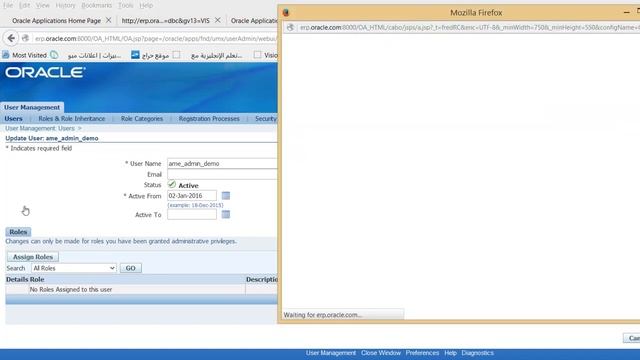Click the Active status indicator
The image size is (640, 360).
pos(183,185)
